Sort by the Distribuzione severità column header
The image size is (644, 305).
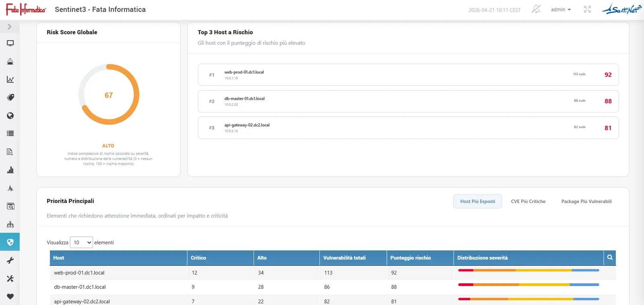coord(529,258)
